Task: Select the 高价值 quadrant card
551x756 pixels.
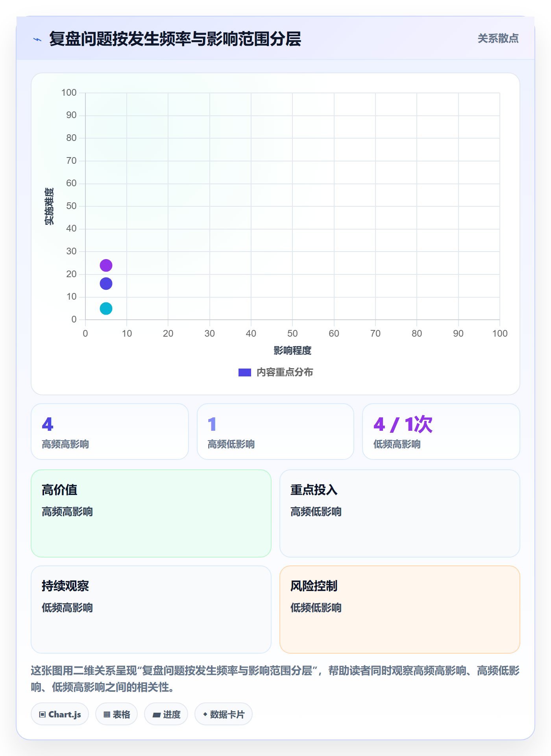Action: 151,513
